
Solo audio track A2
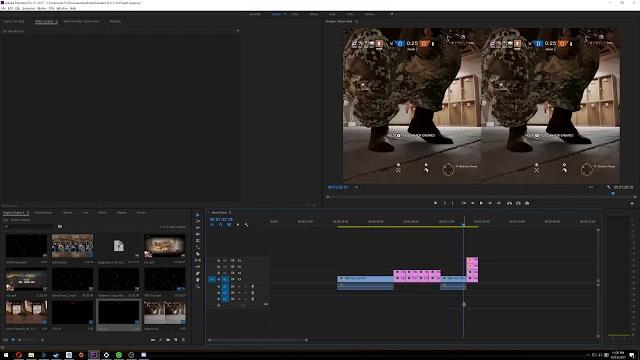point(246,293)
